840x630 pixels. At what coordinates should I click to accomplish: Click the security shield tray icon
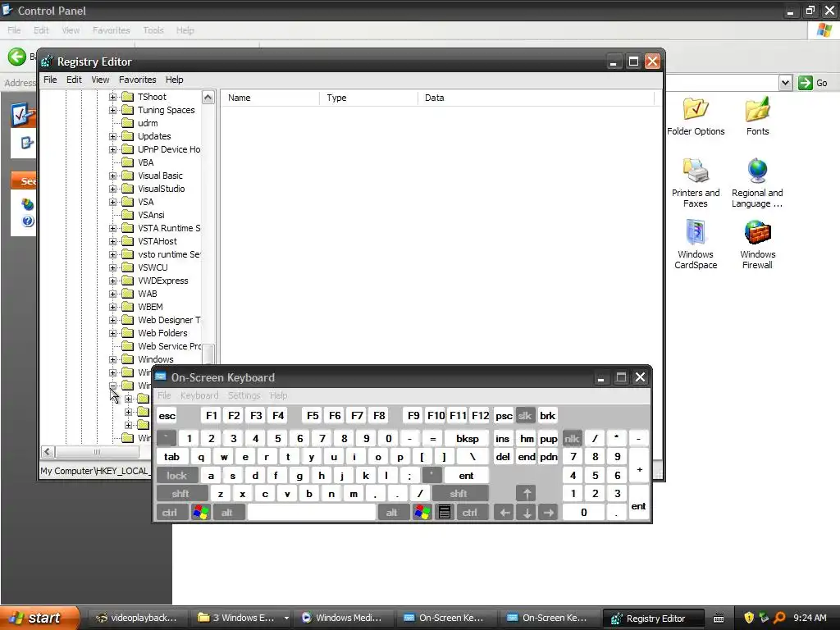[749, 618]
